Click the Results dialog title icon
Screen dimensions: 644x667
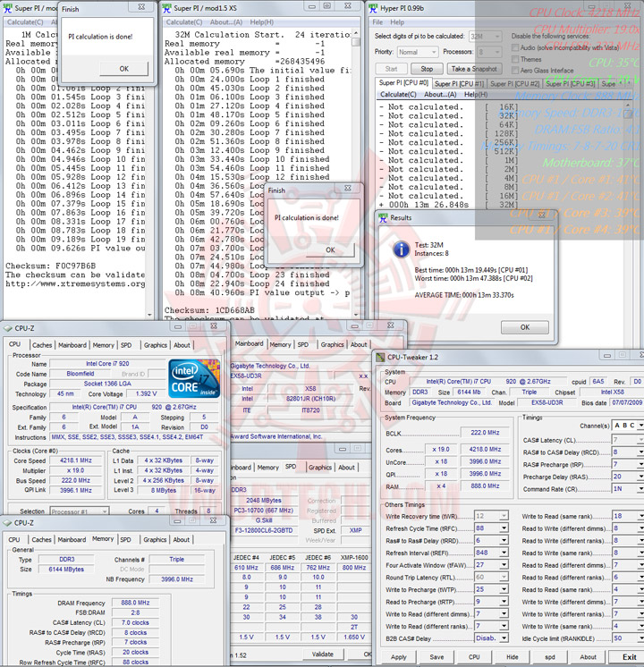click(x=383, y=218)
